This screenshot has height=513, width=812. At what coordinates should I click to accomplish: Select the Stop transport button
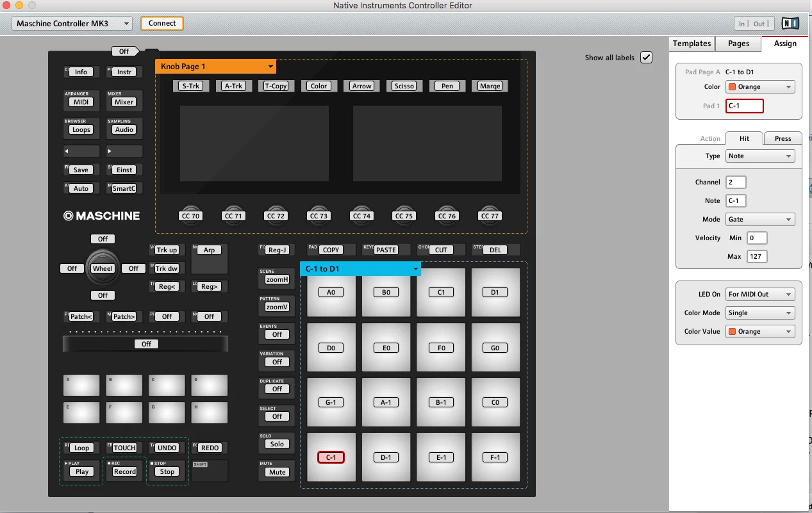click(x=167, y=471)
